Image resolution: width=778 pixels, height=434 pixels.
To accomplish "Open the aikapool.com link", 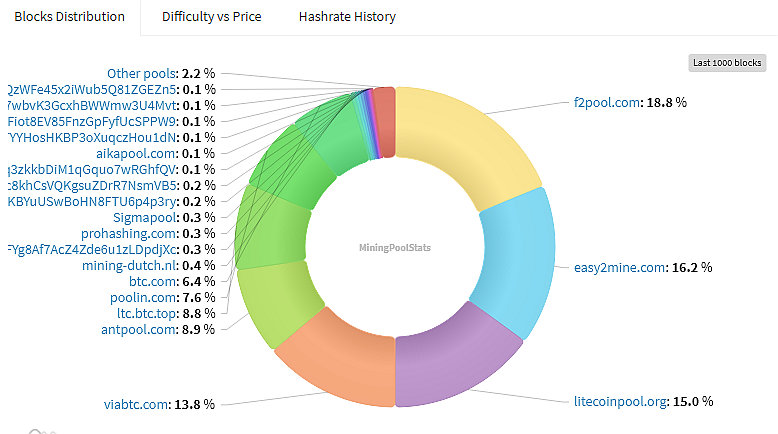I will [135, 154].
